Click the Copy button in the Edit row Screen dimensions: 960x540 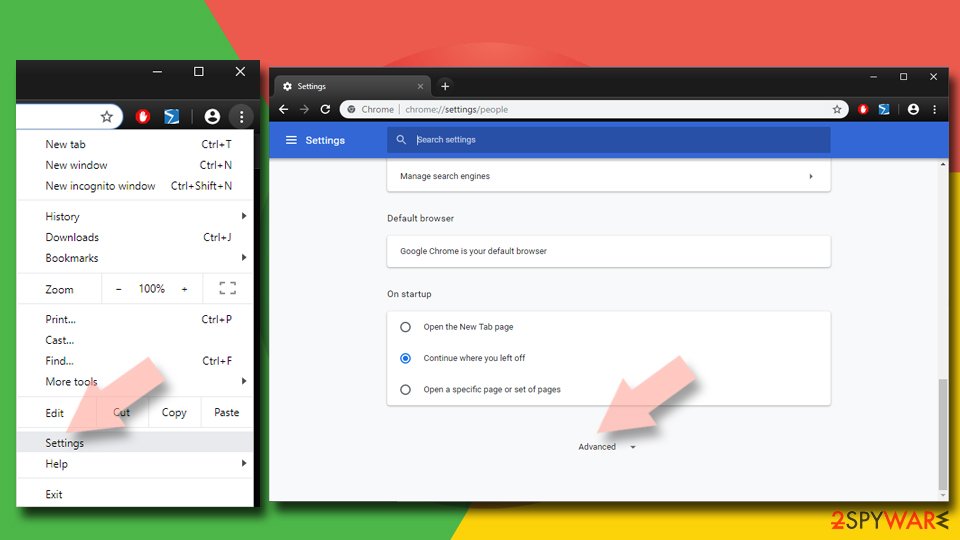pyautogui.click(x=174, y=413)
